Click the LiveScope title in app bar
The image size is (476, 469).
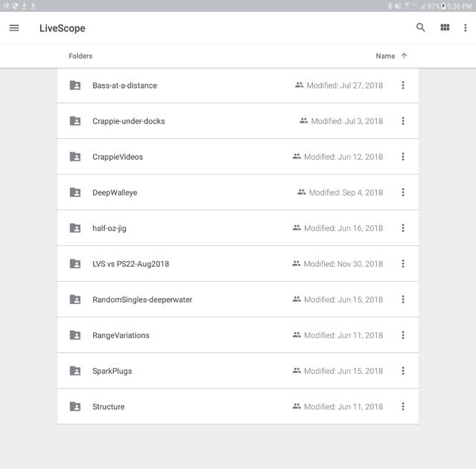62,28
